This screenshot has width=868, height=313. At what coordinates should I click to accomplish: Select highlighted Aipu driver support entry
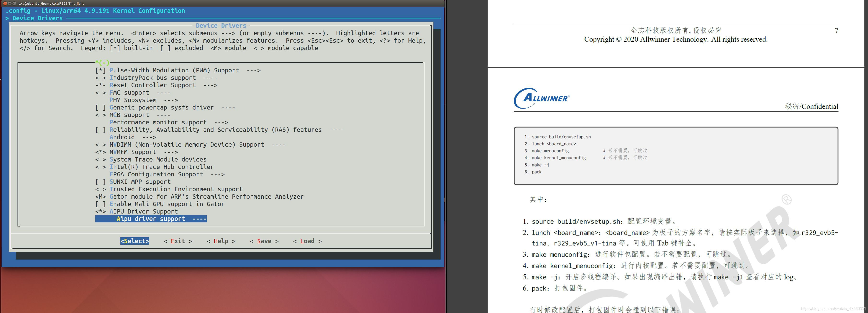click(x=151, y=219)
